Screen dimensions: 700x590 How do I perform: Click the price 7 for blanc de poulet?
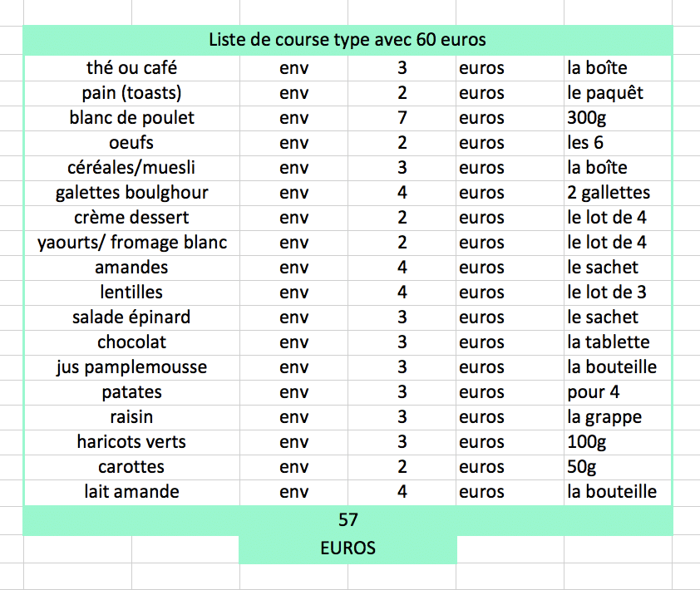click(x=402, y=118)
